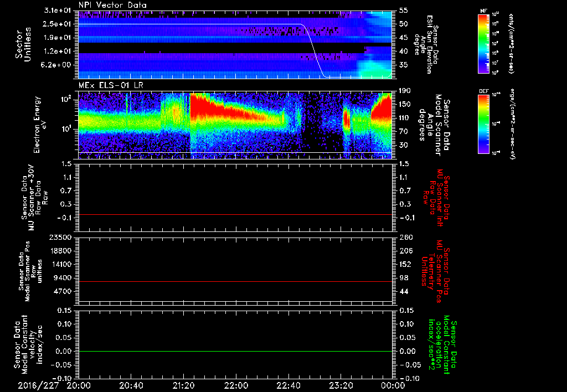Click the red line in Scanner Pos panel

click(235, 281)
